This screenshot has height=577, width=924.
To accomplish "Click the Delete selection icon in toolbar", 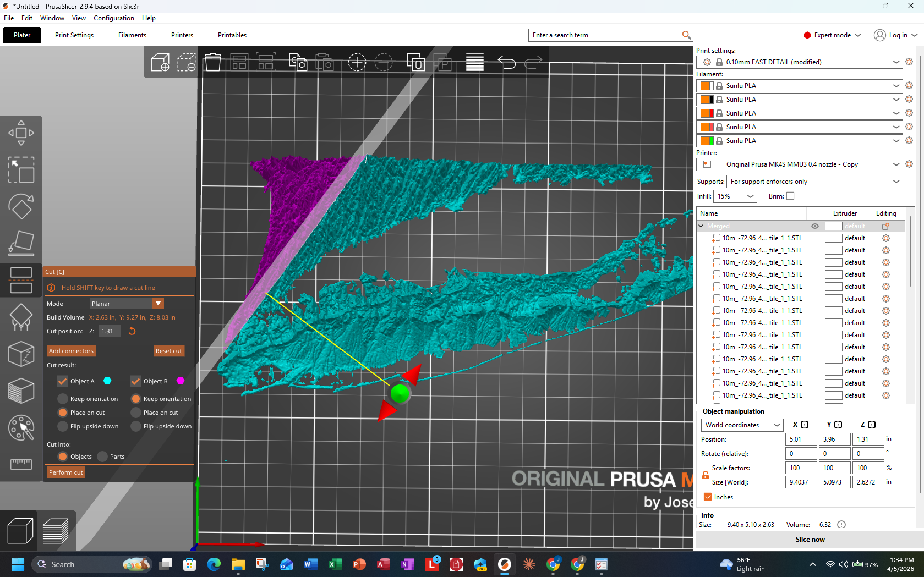I will (x=187, y=62).
